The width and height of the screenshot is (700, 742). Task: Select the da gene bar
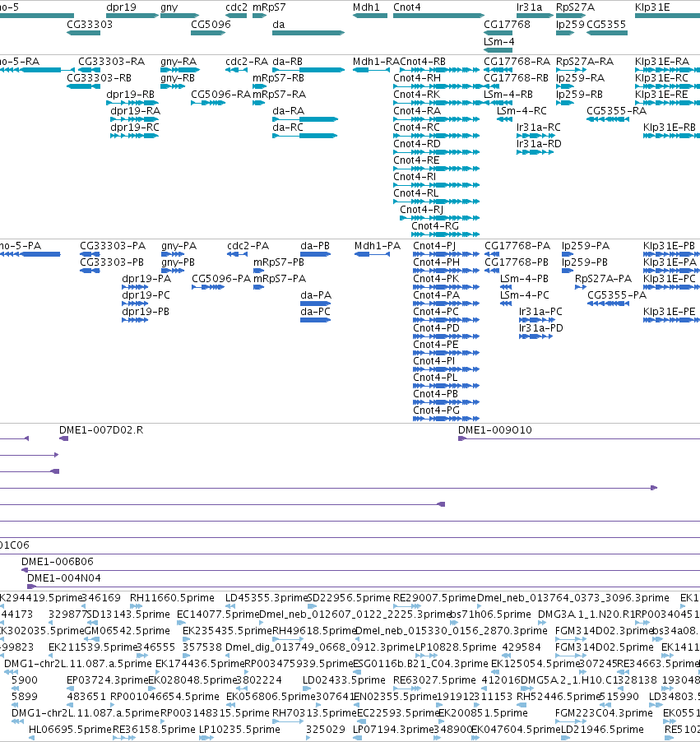(x=308, y=33)
